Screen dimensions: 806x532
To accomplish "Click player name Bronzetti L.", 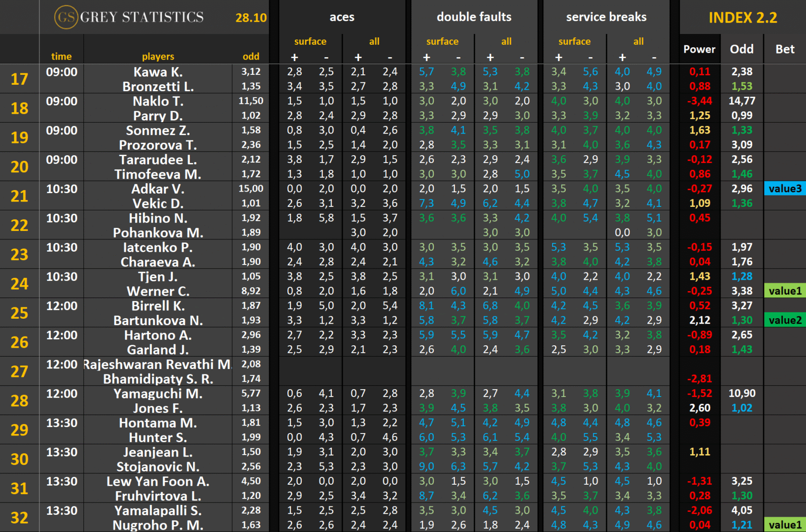I will coord(158,87).
